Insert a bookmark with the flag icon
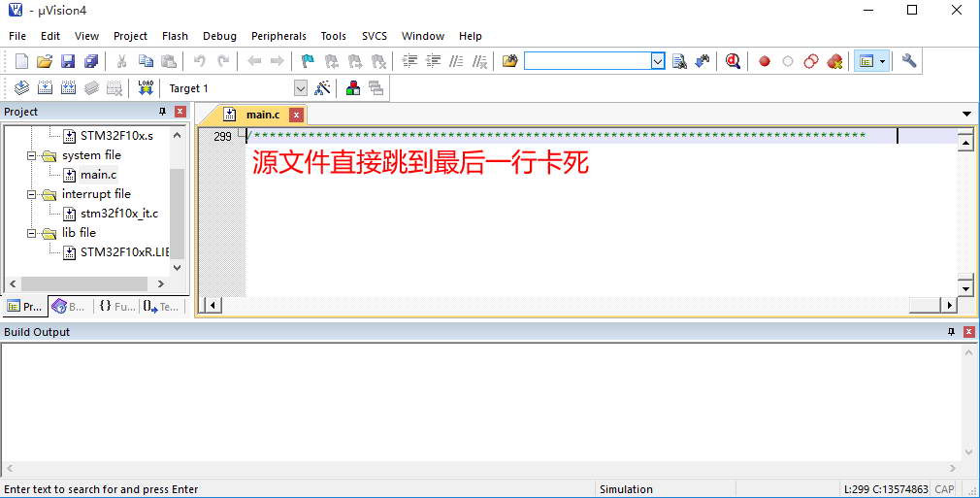Viewport: 980px width, 498px height. tap(308, 61)
